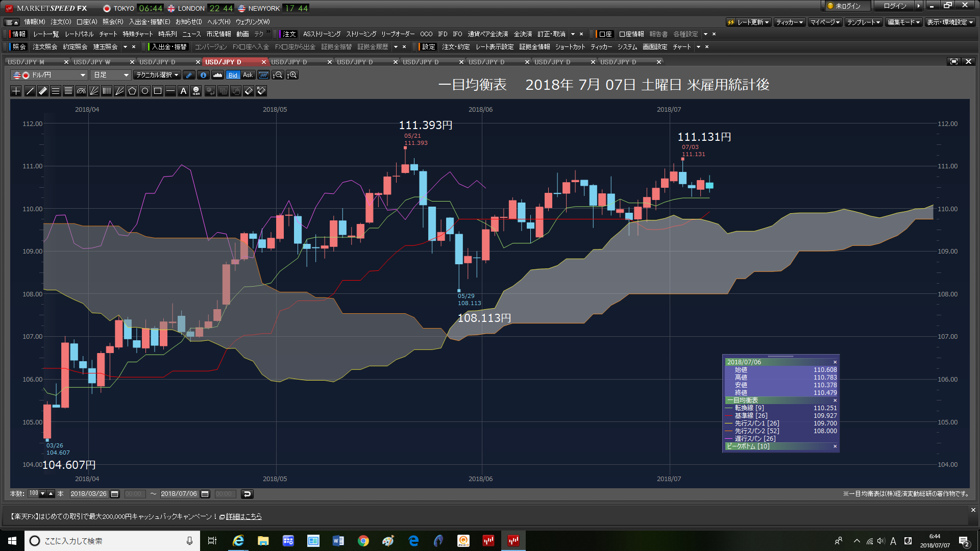Select the vertical cycle lines tool
The width and height of the screenshot is (980, 551).
tap(107, 91)
